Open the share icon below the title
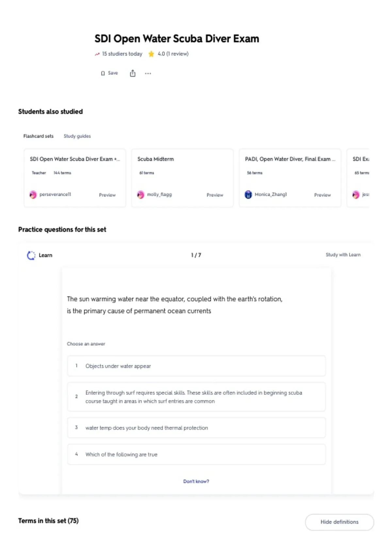The image size is (392, 556). (x=133, y=73)
